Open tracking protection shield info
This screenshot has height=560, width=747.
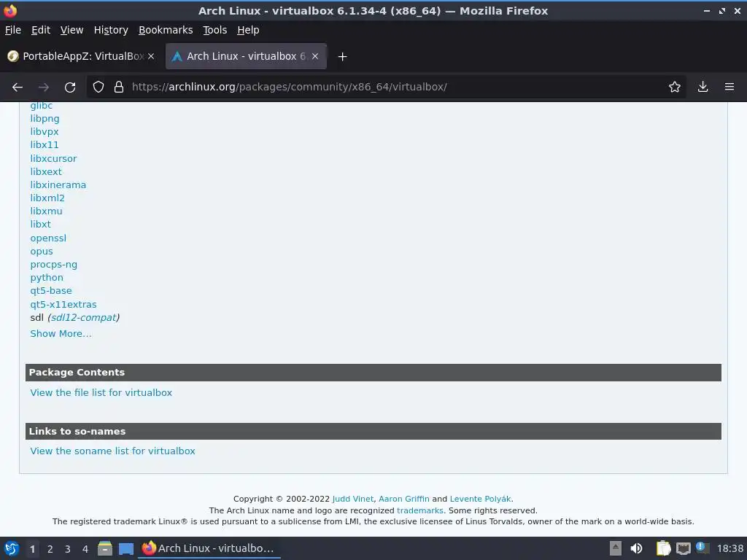98,87
